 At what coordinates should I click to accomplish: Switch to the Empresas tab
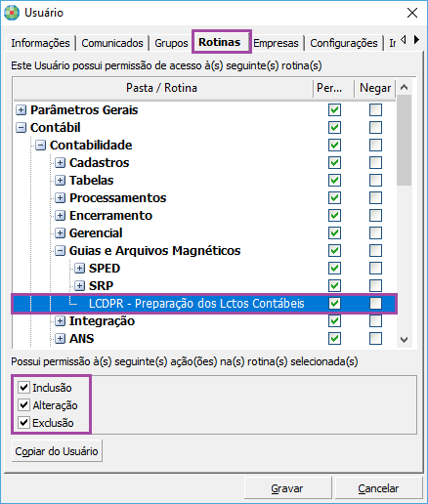point(276,43)
